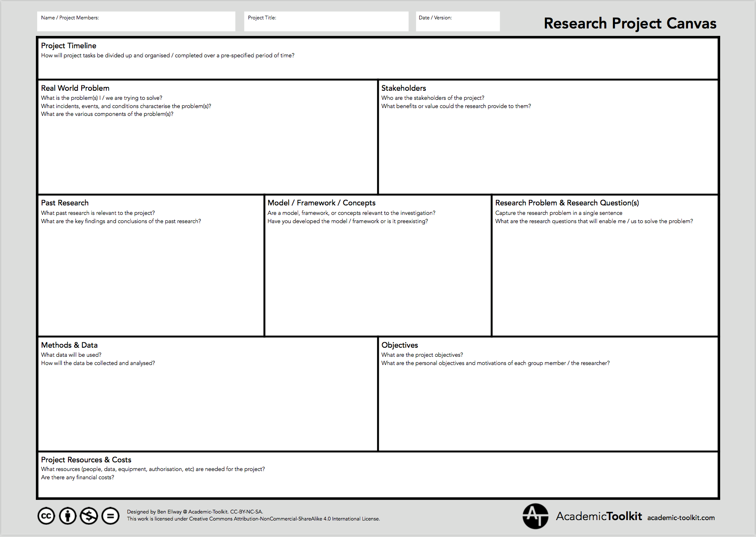The image size is (756, 537).
Task: Click 'What is the problem(s) I / we' line
Action: pos(101,98)
